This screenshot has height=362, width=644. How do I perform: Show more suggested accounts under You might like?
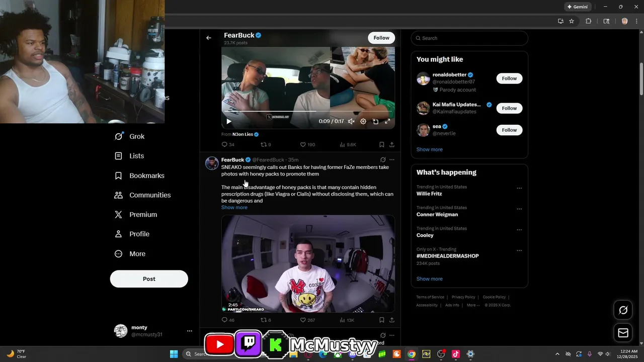430,149
